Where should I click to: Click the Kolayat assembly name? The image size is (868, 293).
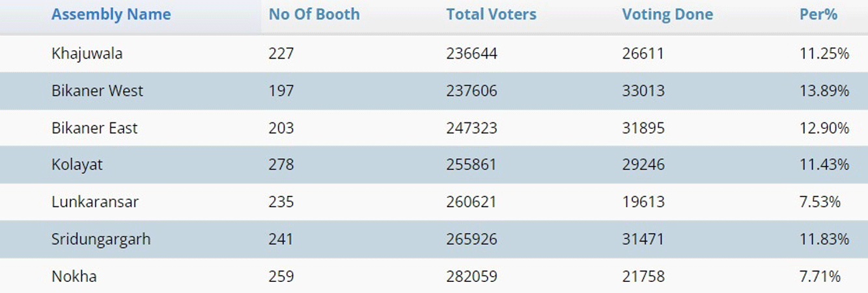[x=77, y=165]
